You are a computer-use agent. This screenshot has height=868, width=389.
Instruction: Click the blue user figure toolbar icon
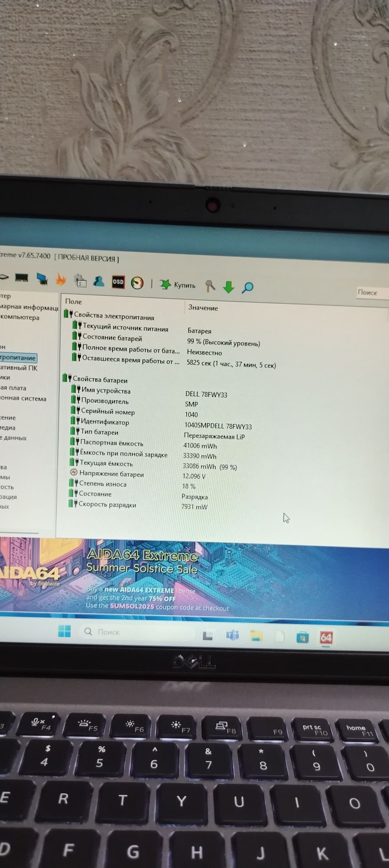pyautogui.click(x=99, y=281)
